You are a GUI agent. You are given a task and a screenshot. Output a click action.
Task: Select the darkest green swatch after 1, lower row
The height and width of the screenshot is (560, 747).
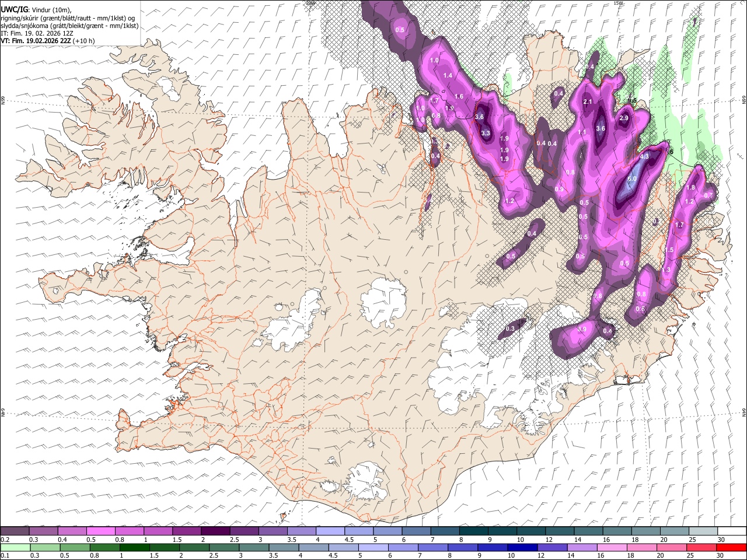point(134,547)
